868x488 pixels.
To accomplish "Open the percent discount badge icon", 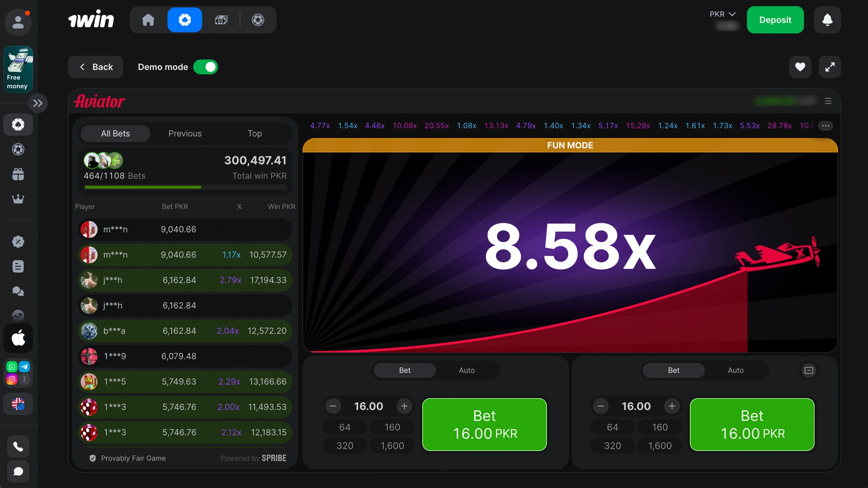I will click(18, 242).
